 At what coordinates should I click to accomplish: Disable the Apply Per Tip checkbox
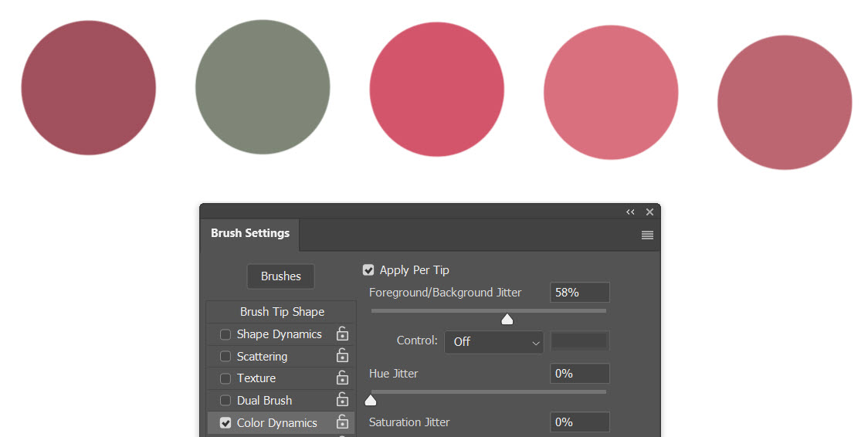coord(368,270)
